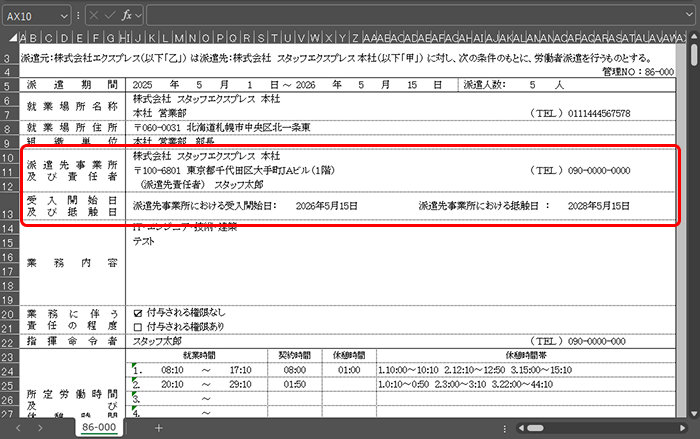Click the formula bar Cancel (X) icon
The width and height of the screenshot is (700, 439).
pos(94,16)
